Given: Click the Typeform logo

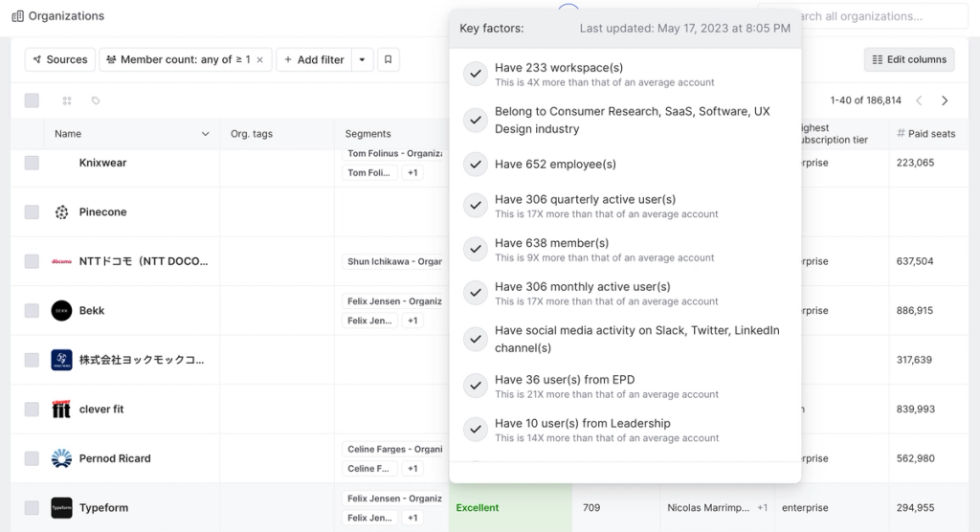Looking at the screenshot, I should click(x=61, y=508).
